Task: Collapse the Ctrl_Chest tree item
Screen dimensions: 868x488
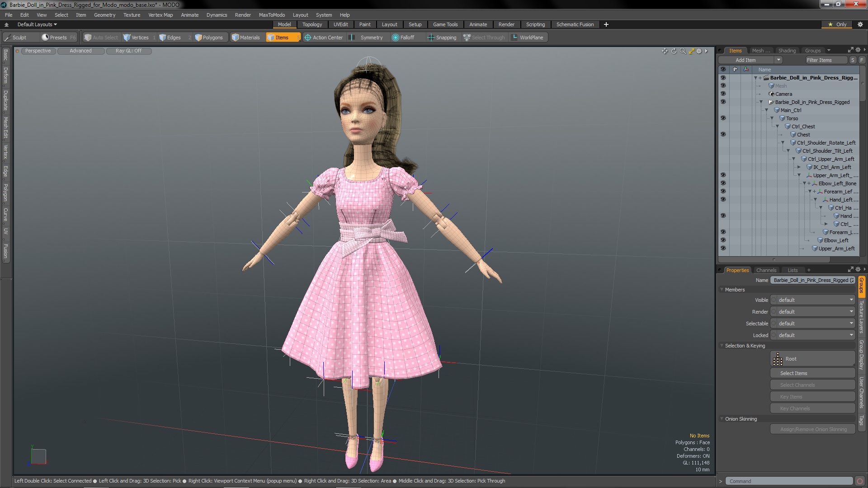Action: 778,127
